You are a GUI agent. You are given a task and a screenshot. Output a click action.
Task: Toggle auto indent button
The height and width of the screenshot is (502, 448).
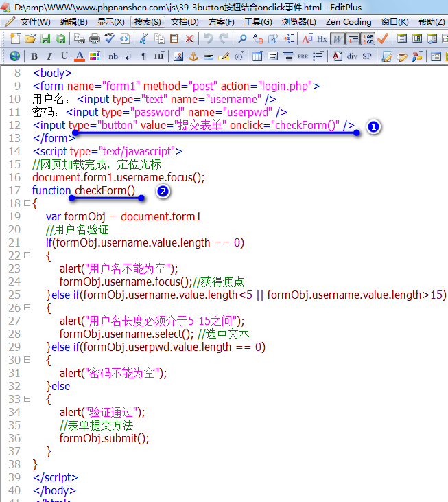353,38
